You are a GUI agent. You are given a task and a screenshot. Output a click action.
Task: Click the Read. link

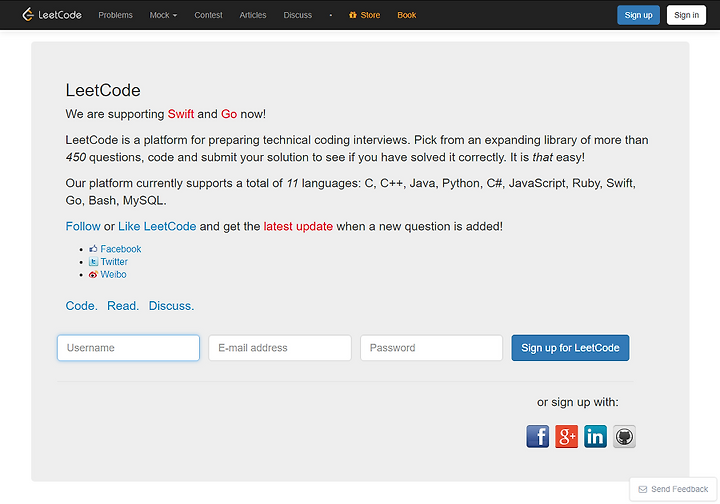pos(123,306)
